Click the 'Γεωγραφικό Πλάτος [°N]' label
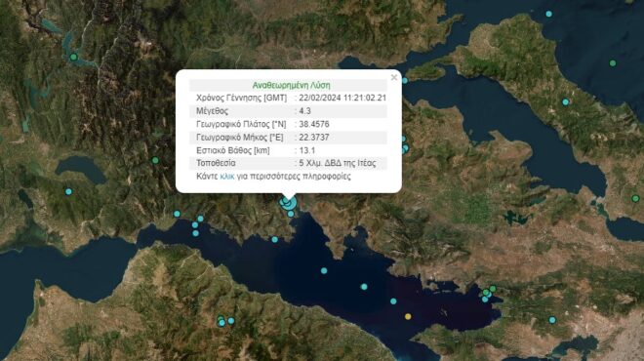Screen dimensions: 644x361 (x=241, y=124)
